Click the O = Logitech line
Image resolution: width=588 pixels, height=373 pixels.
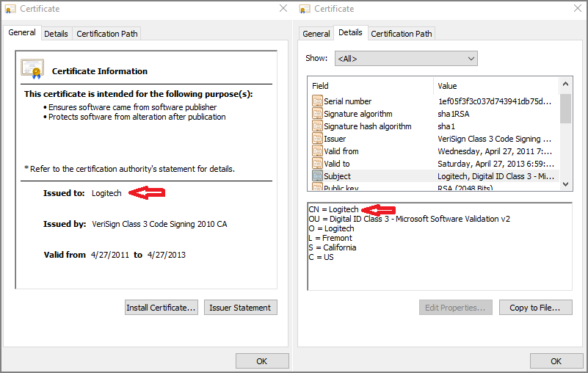click(x=331, y=228)
